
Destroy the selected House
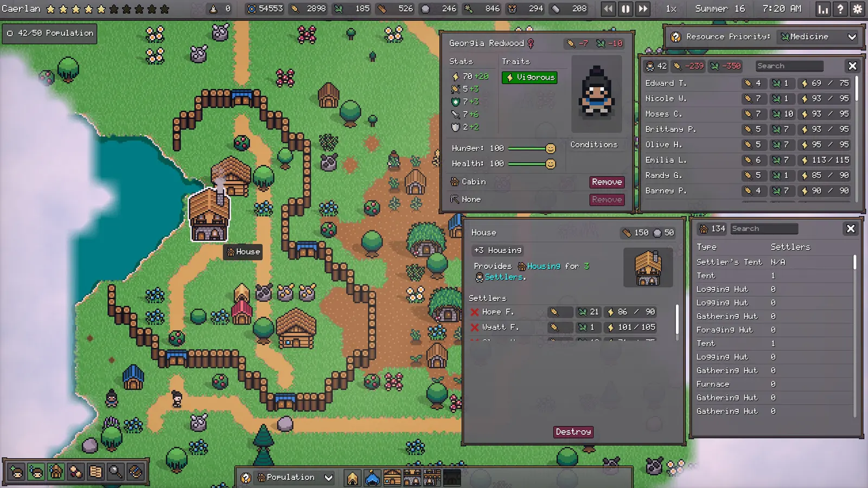pos(573,432)
